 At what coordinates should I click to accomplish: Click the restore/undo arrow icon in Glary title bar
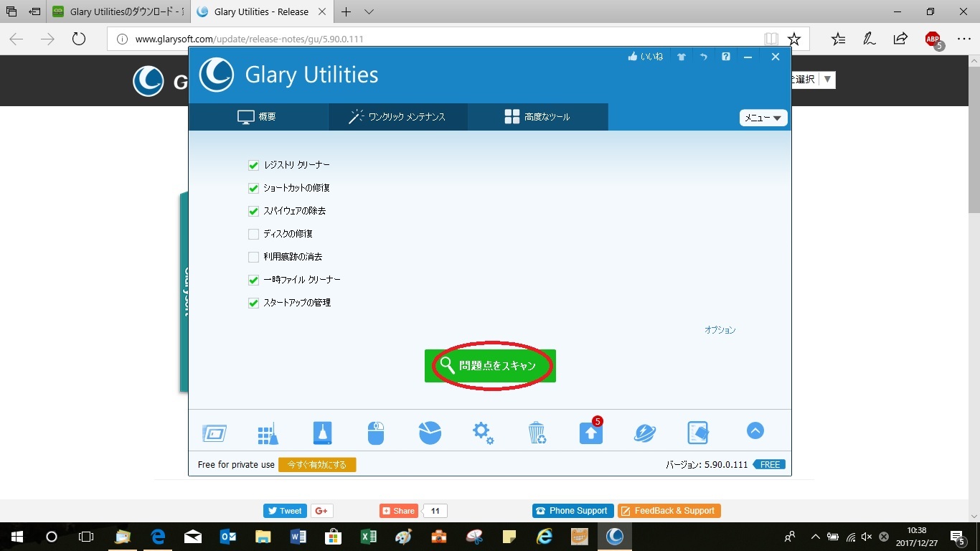pyautogui.click(x=704, y=57)
